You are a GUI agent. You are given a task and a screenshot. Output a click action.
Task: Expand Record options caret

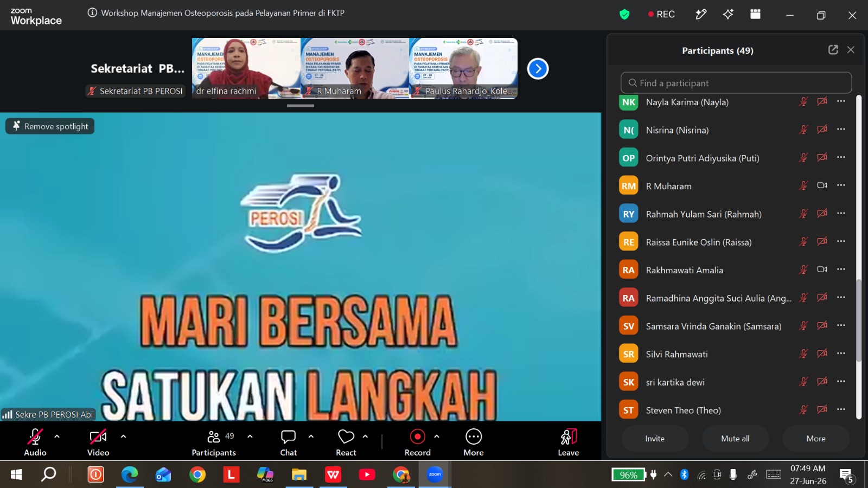(437, 436)
